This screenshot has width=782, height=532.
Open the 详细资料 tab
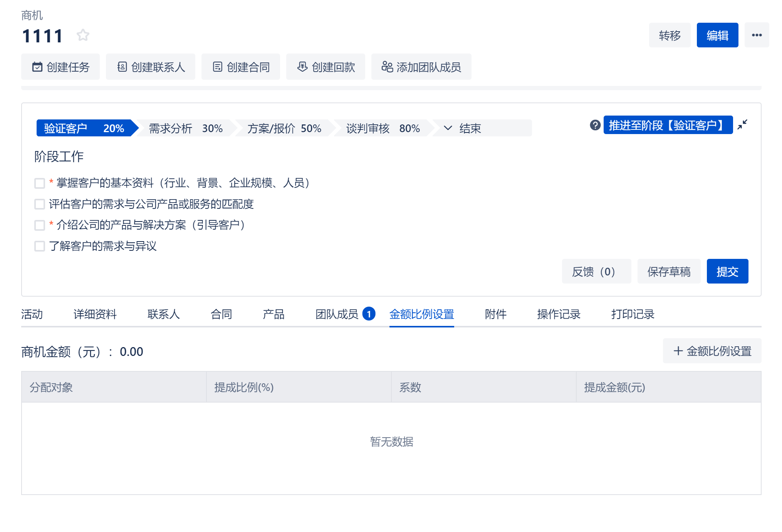(x=95, y=314)
